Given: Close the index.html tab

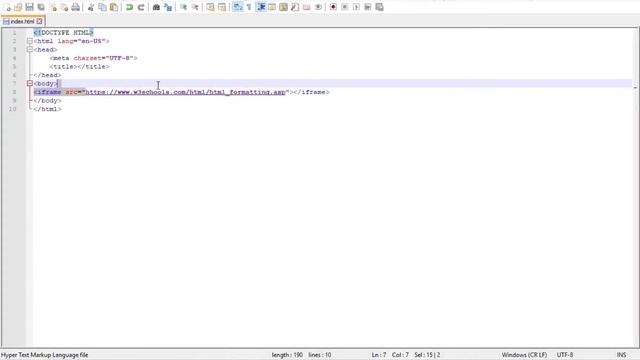Looking at the screenshot, I should 39,21.
